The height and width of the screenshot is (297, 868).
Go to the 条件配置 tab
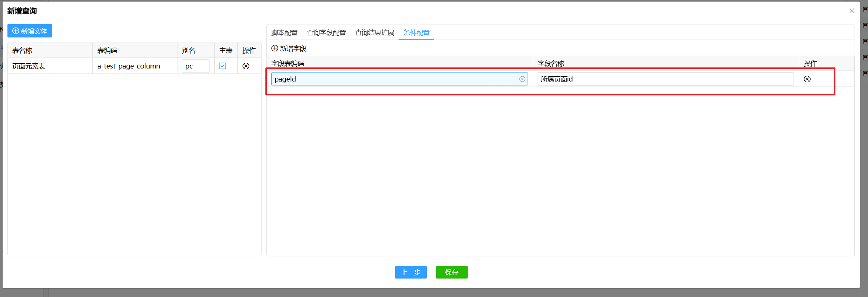click(416, 33)
